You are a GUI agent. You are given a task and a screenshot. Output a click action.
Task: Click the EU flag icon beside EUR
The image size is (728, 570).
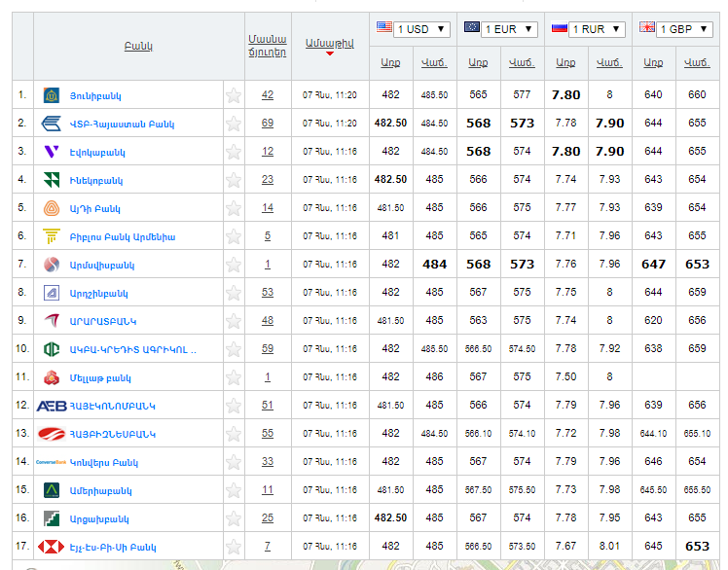pos(472,27)
